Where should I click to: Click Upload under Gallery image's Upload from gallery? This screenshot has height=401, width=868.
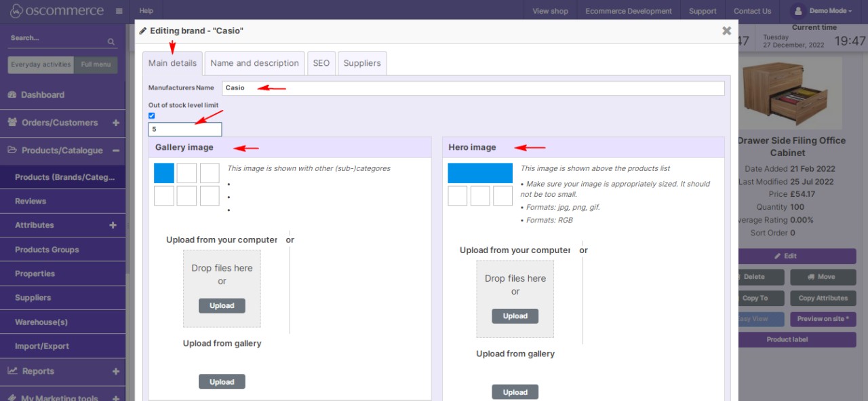click(222, 382)
